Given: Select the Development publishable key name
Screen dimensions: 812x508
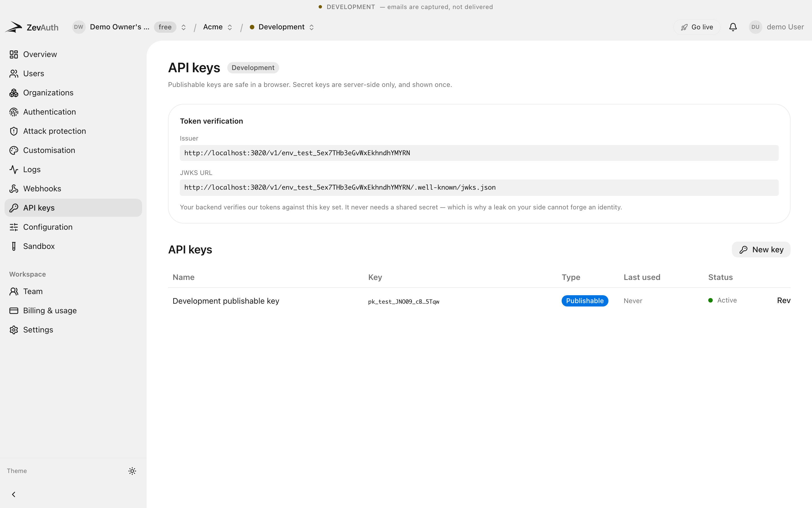Looking at the screenshot, I should click(x=226, y=301).
